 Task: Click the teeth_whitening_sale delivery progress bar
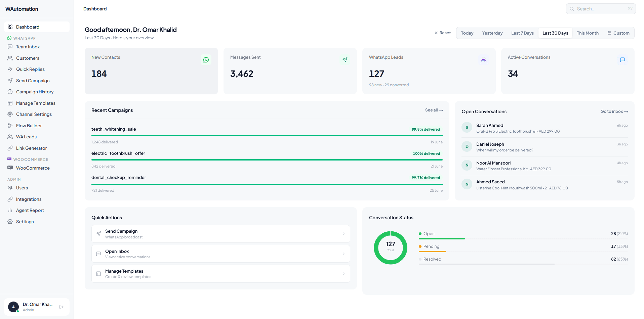point(267,136)
